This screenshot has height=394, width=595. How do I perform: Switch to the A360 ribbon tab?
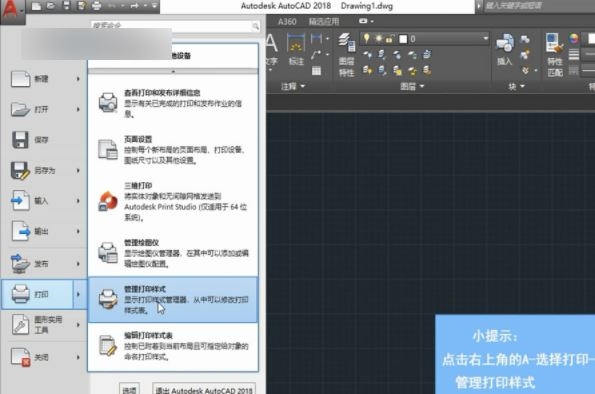click(x=287, y=22)
